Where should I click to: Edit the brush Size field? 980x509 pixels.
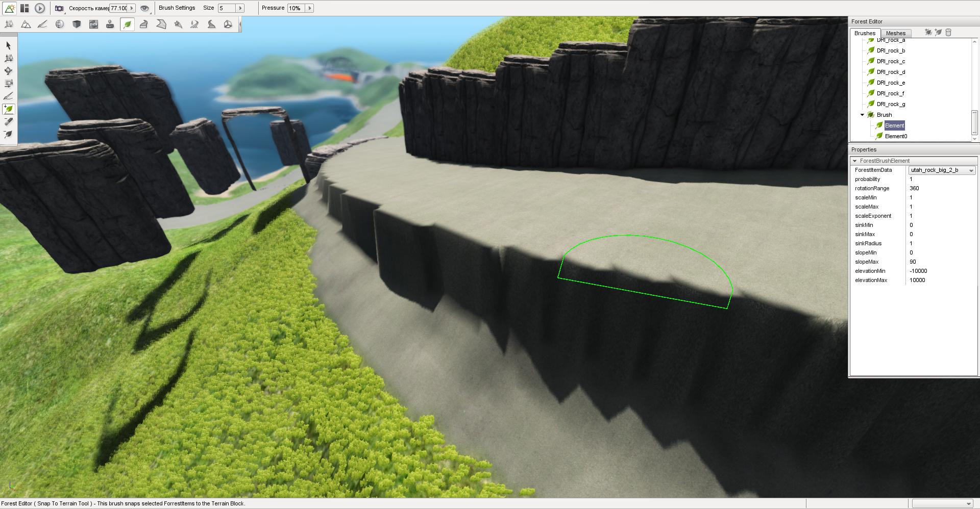click(227, 8)
